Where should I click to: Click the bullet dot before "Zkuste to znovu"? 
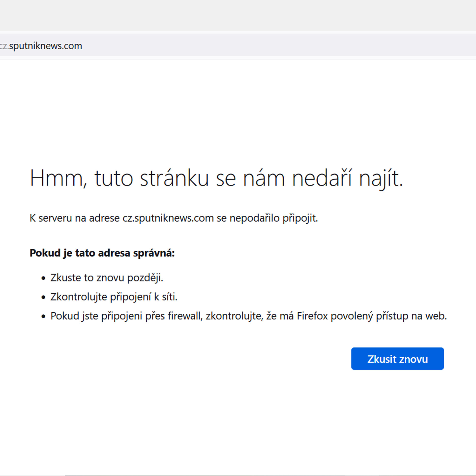click(43, 278)
